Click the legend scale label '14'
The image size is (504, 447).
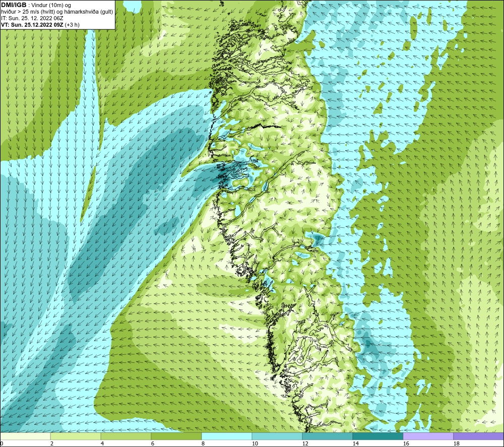tap(355, 443)
